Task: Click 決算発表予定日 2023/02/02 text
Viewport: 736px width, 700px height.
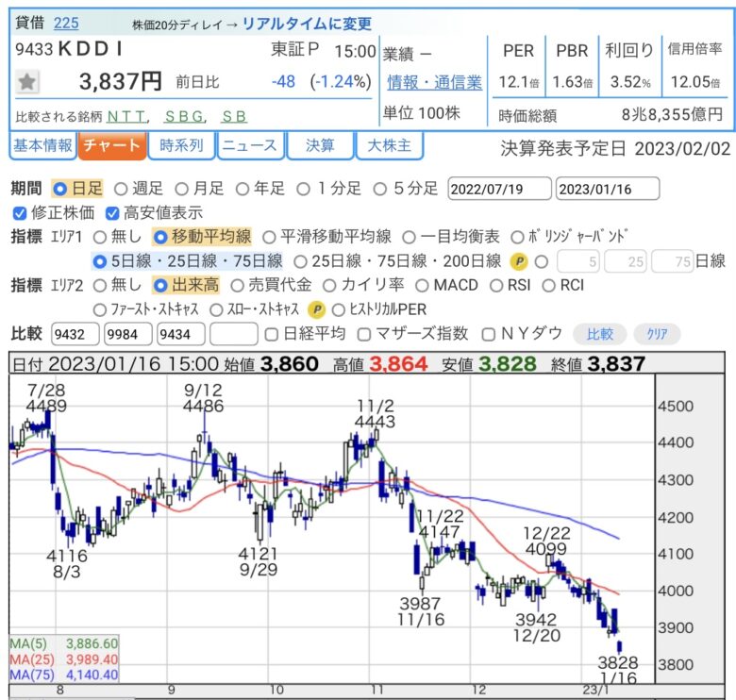Action: 615,149
